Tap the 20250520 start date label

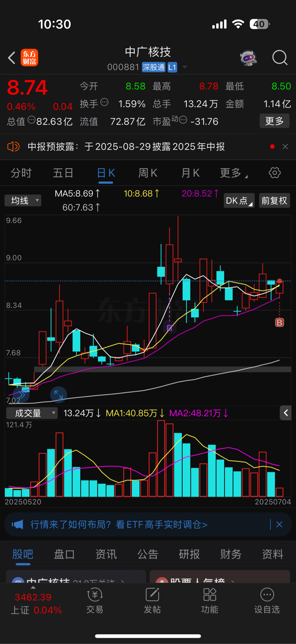tap(23, 502)
